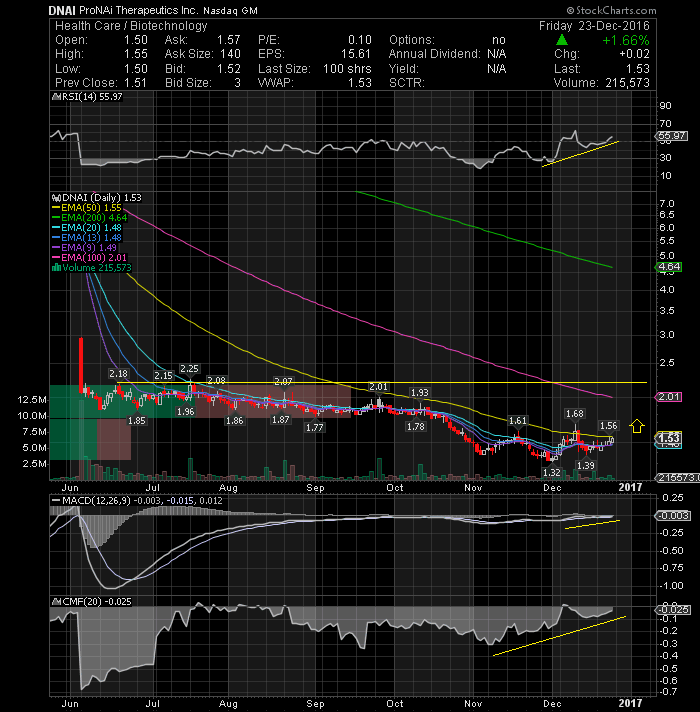The height and width of the screenshot is (712, 700).
Task: Click the Friday 23-Dec-2016 date
Action: point(594,26)
